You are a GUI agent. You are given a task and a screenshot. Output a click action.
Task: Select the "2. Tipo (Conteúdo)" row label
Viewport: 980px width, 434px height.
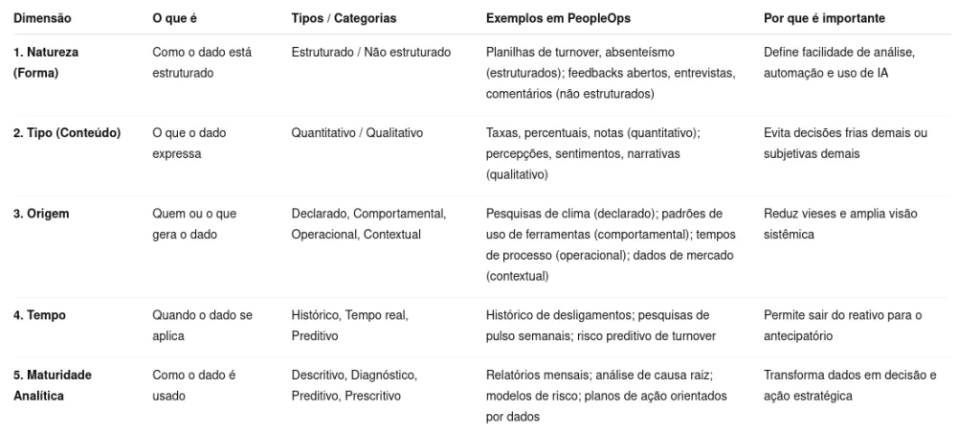point(67,133)
